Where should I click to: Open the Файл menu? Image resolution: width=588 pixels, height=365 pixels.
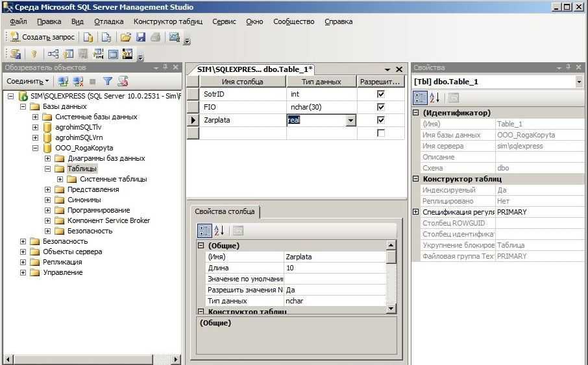[x=18, y=22]
